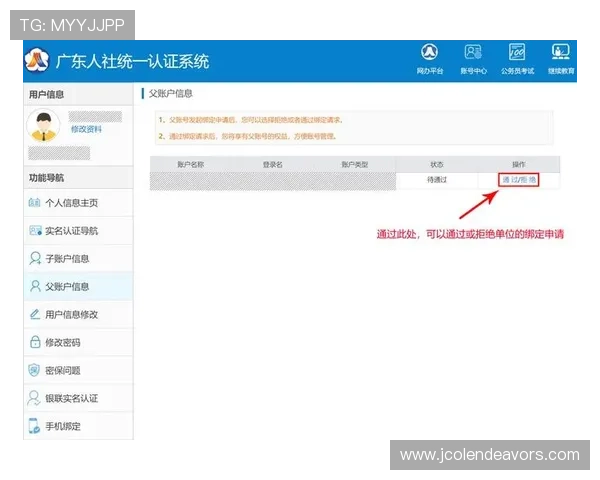Click the 待通过 status cell
Screen dimensions: 600x480
(x=437, y=180)
